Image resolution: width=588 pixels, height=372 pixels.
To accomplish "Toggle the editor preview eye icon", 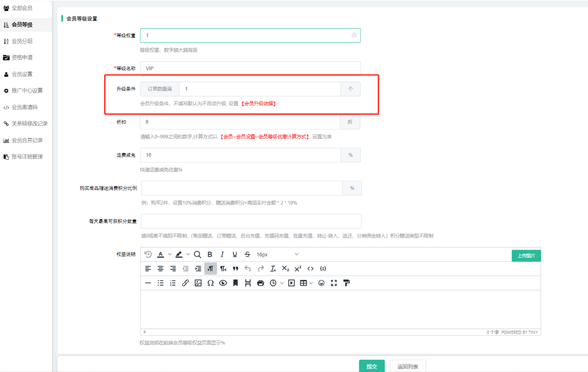I will (223, 283).
